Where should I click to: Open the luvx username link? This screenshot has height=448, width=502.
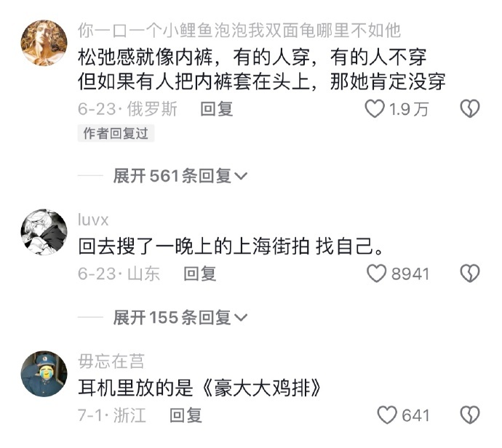93,220
